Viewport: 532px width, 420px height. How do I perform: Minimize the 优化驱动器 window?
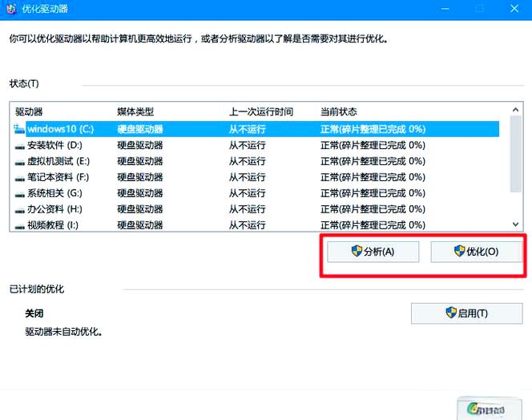point(445,9)
